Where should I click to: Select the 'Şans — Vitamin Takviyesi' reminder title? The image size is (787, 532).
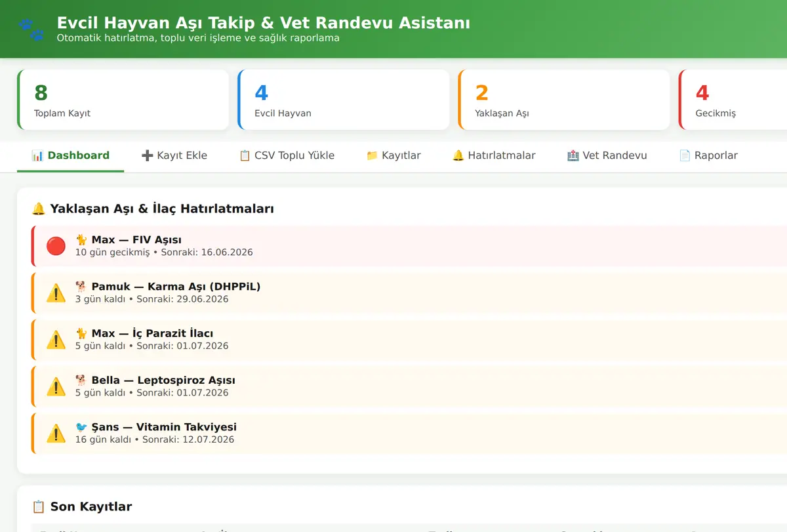point(156,426)
